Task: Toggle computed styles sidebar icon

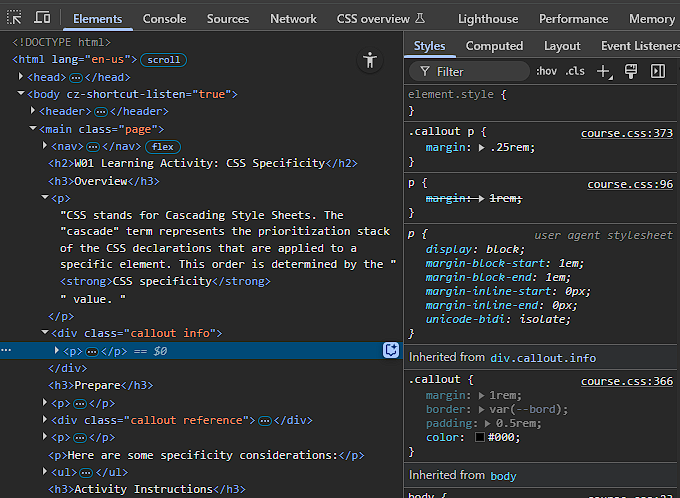Action: (x=657, y=72)
